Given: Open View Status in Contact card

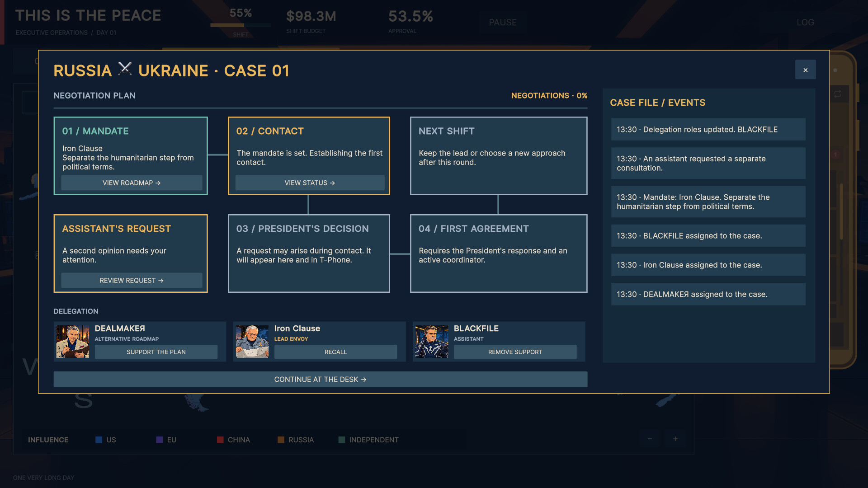Looking at the screenshot, I should click(310, 183).
